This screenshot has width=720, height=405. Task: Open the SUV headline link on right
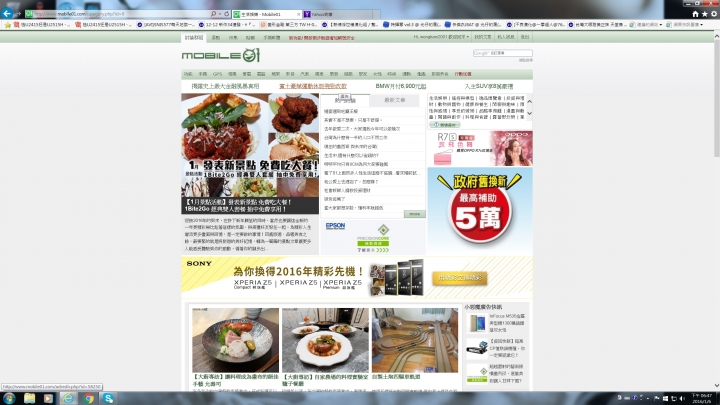click(x=489, y=86)
